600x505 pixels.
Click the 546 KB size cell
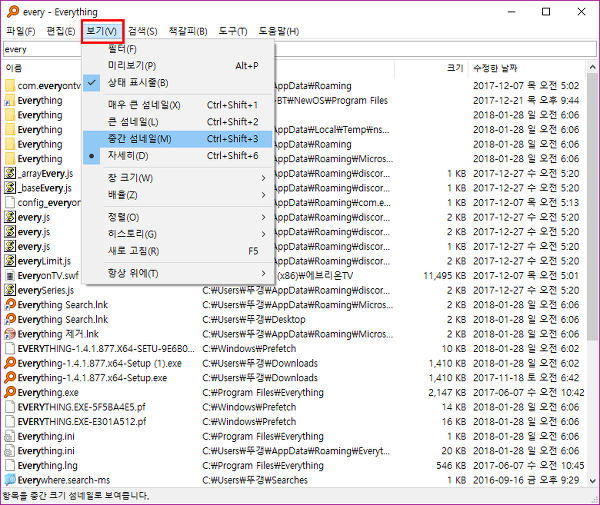tap(451, 466)
